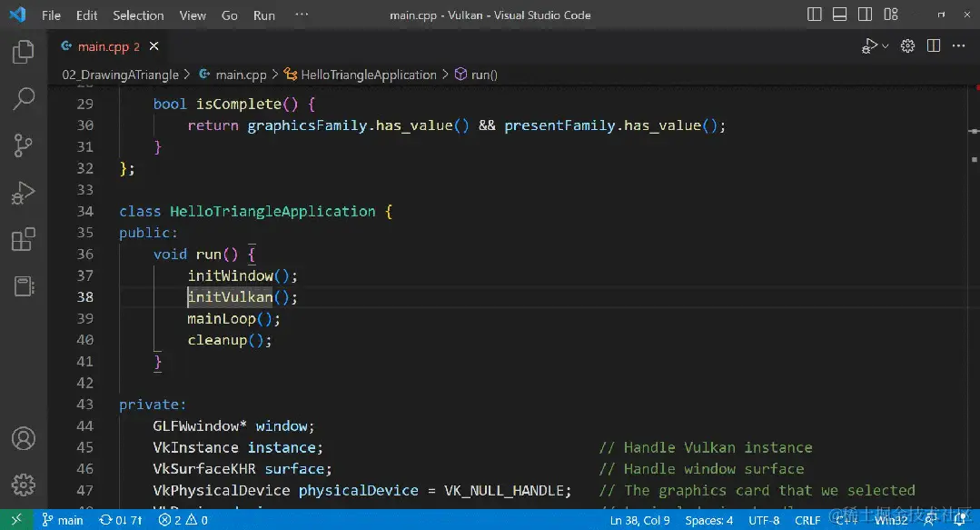Open Customize Layout icon in title bar

[891, 15]
